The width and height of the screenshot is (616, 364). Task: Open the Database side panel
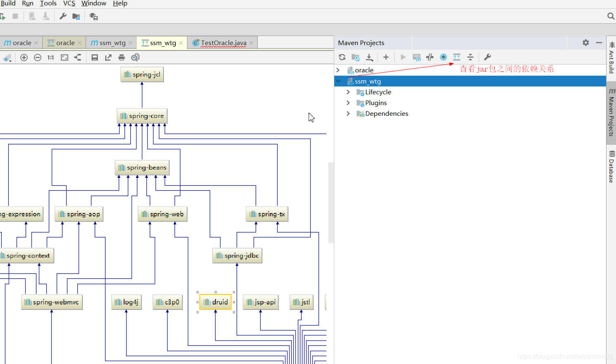611,166
